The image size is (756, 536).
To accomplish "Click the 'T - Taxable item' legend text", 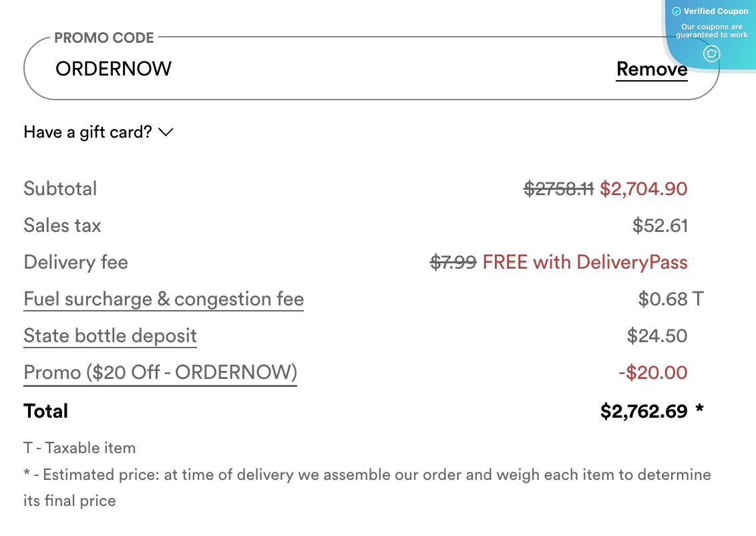I will tap(79, 448).
